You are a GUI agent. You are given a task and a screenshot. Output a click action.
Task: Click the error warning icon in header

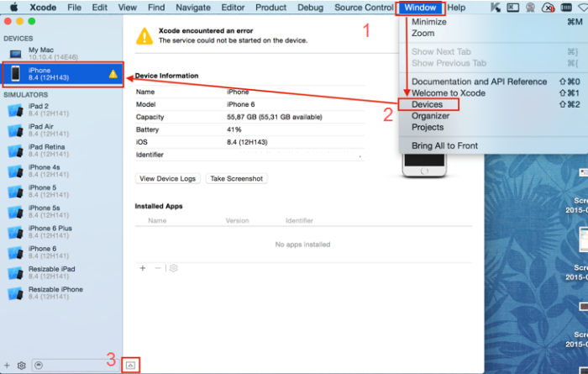coord(144,36)
